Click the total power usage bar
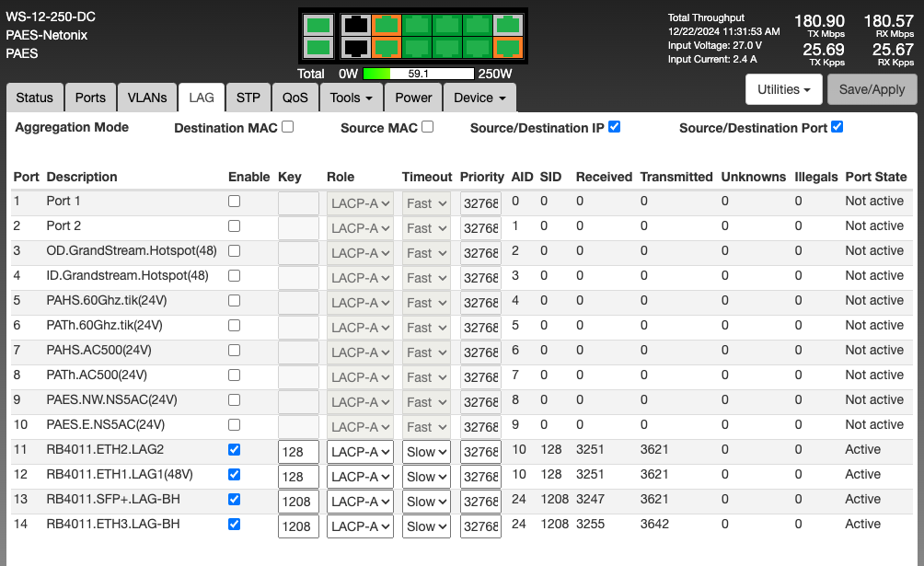Screen dimensions: 924x566 (419, 74)
